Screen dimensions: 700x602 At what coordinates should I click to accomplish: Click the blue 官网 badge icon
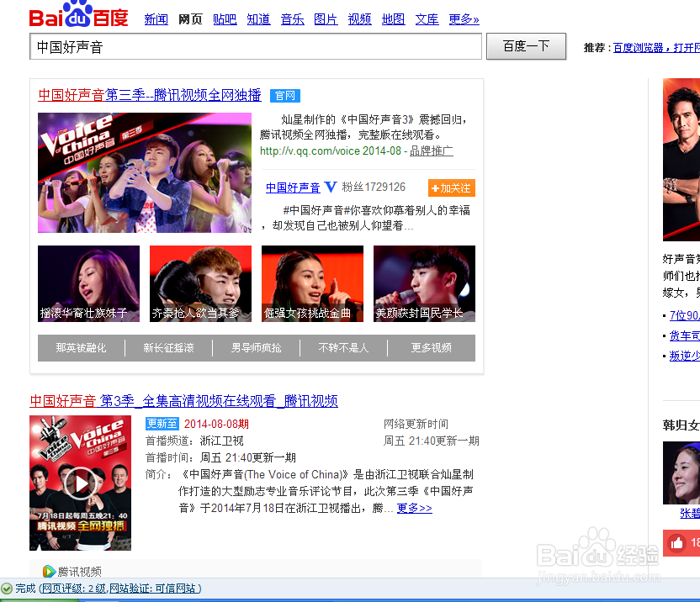click(x=285, y=96)
